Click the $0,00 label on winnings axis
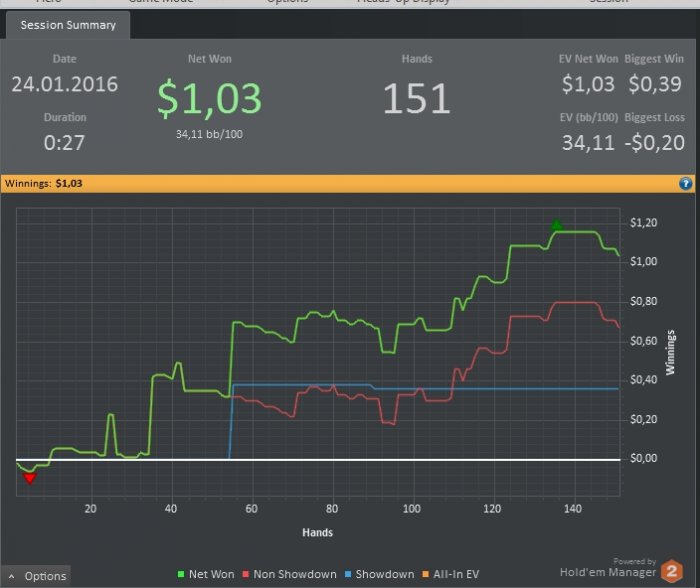The height and width of the screenshot is (588, 700). click(x=644, y=458)
